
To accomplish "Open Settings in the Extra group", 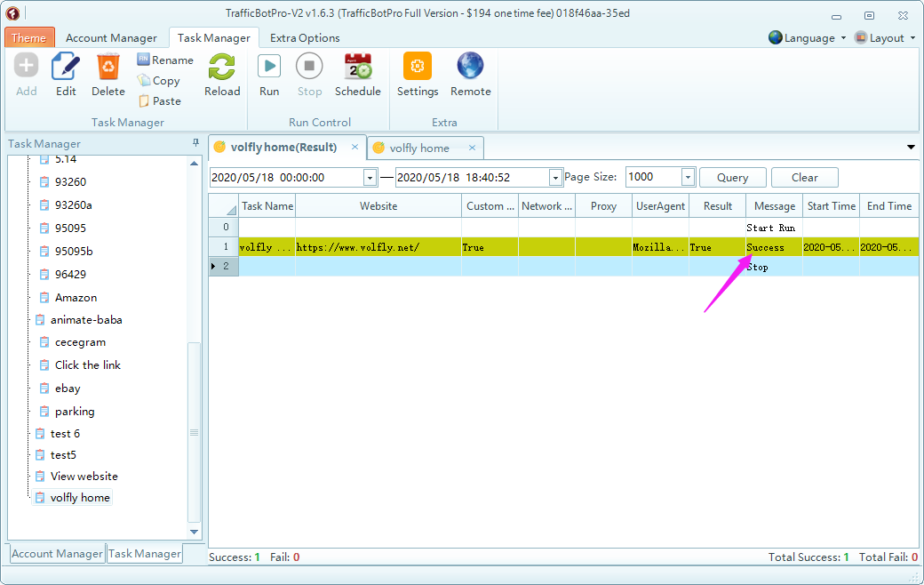I will pos(418,68).
